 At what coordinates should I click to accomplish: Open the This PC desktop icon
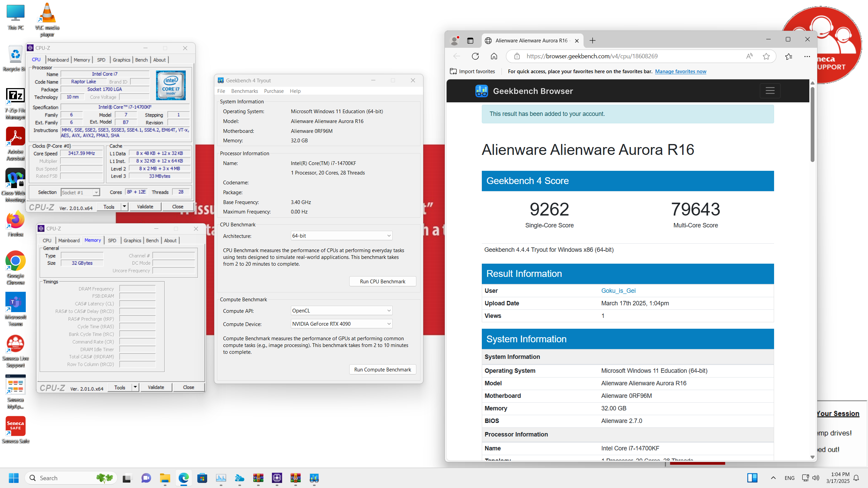pos(16,17)
